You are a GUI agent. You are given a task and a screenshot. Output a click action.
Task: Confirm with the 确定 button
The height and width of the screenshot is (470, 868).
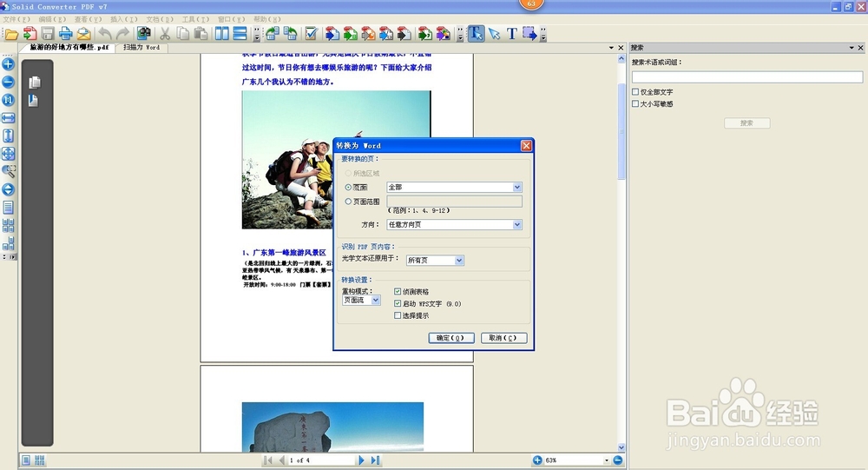coord(451,338)
